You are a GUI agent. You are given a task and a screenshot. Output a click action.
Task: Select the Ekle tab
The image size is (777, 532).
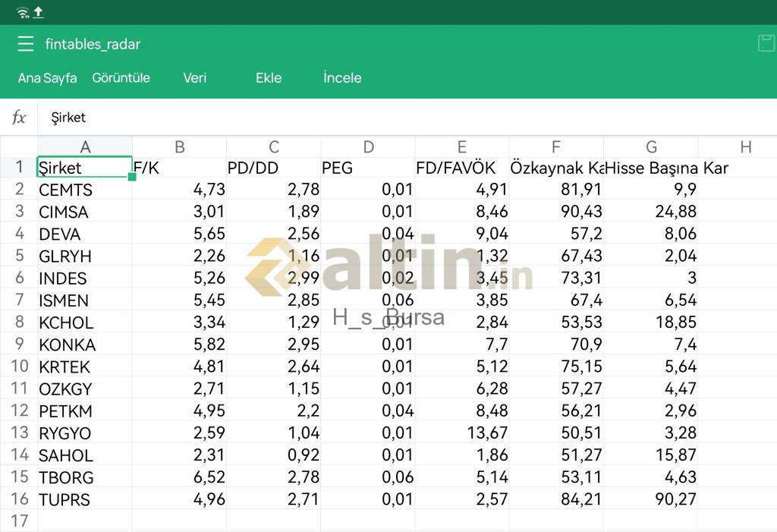click(269, 78)
